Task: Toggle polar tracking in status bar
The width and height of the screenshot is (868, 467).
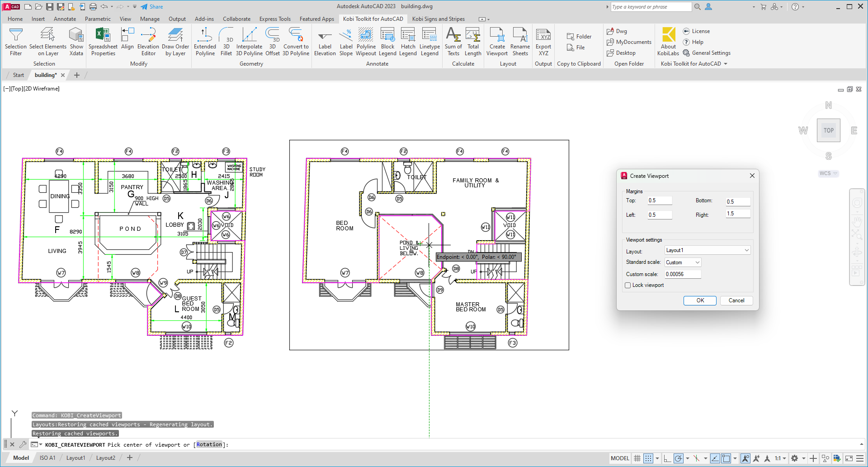Action: (x=678, y=458)
